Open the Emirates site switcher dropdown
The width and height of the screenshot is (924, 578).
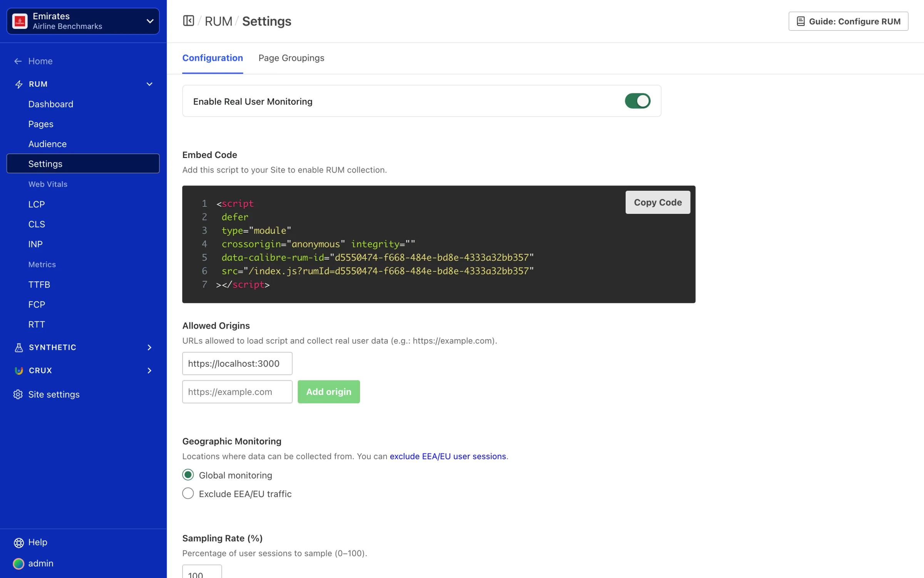83,21
